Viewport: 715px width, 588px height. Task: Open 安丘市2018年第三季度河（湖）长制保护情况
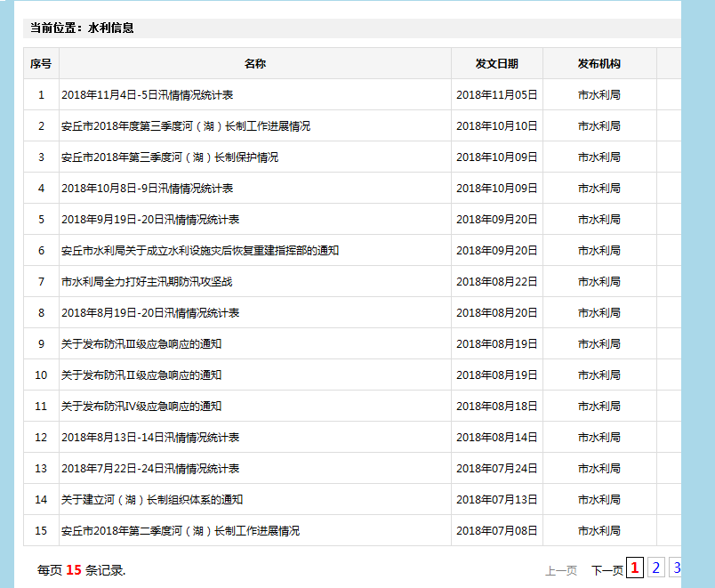[x=170, y=157]
